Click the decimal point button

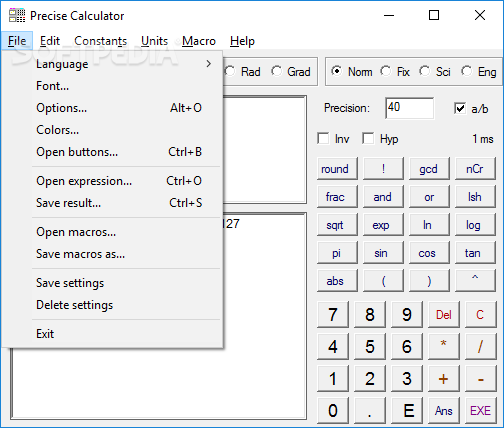point(370,410)
